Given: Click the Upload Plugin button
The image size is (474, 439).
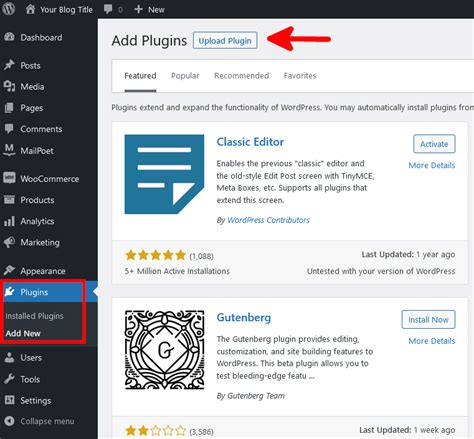Looking at the screenshot, I should click(225, 40).
